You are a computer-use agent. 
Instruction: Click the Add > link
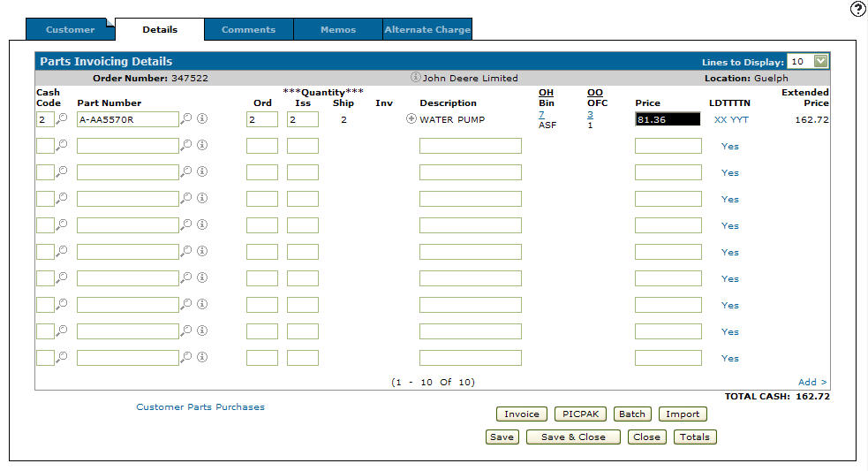coord(812,382)
